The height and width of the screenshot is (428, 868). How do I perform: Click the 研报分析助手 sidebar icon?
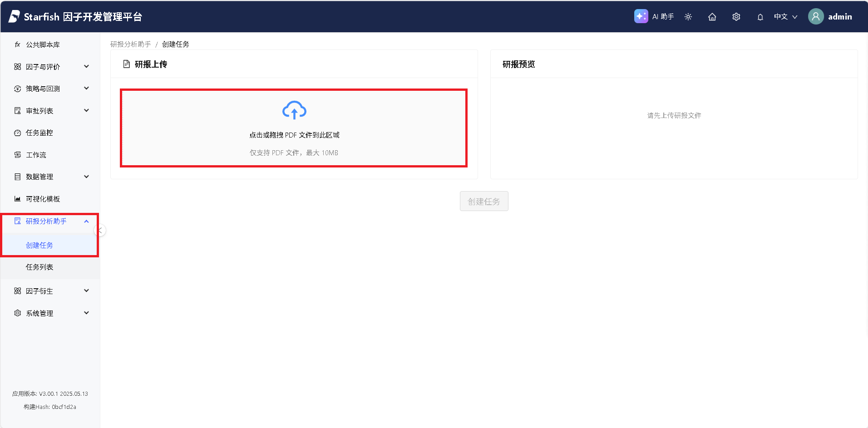pyautogui.click(x=17, y=221)
